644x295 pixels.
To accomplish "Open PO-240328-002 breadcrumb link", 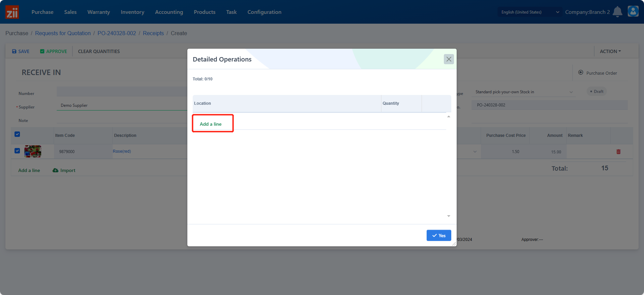I will [117, 33].
